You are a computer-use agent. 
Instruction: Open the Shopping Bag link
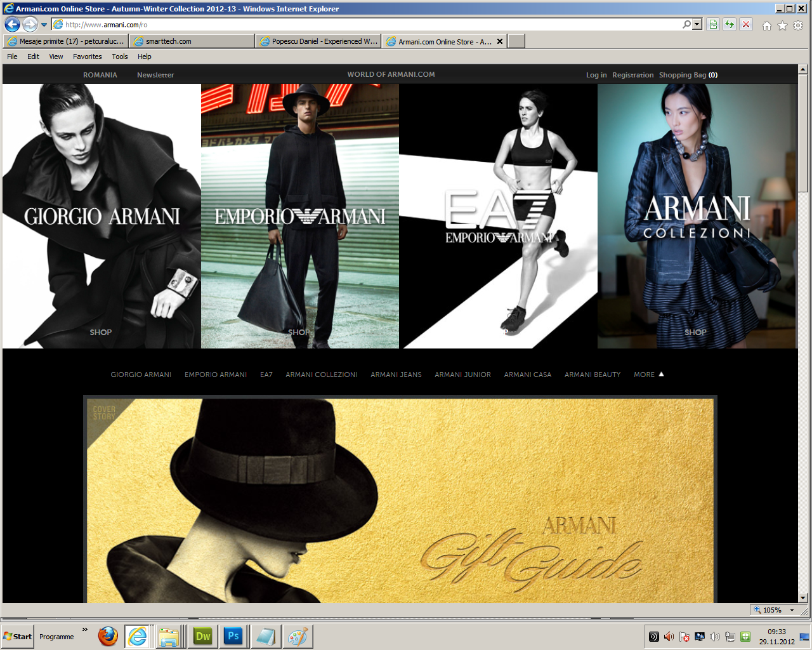click(x=688, y=75)
